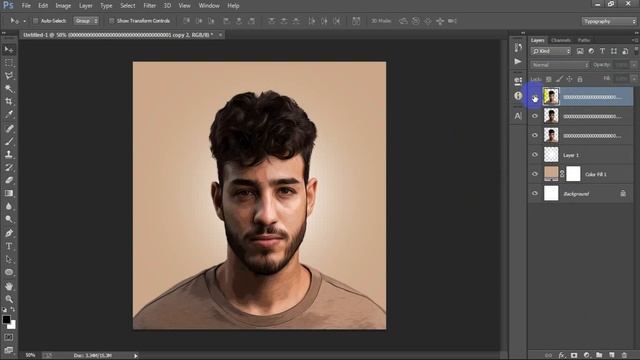Hide the Layer 1 layer

coord(535,155)
